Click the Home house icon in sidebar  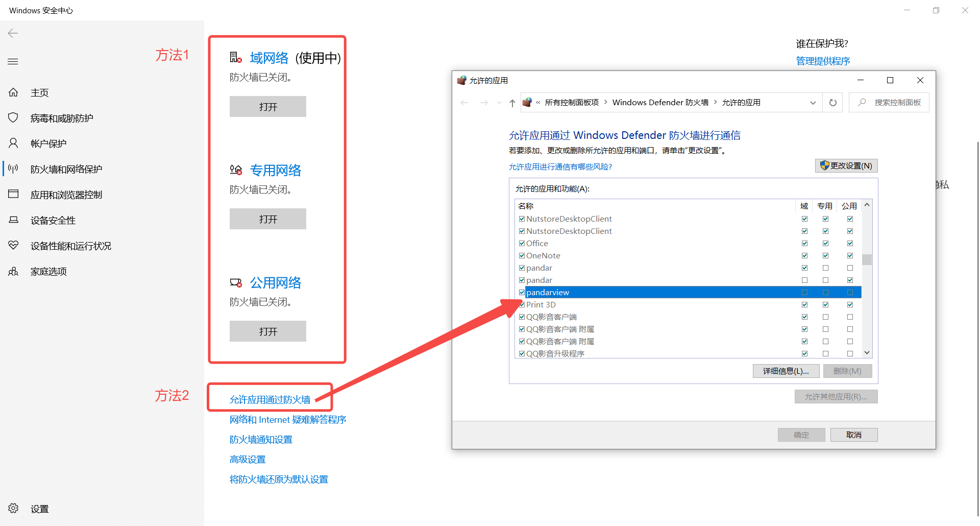(13, 92)
